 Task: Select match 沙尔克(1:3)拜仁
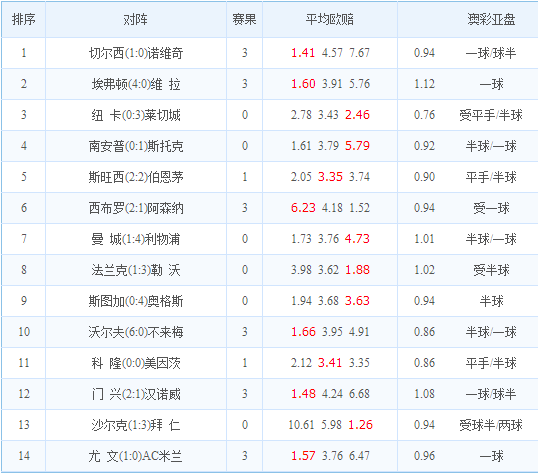pos(136,425)
